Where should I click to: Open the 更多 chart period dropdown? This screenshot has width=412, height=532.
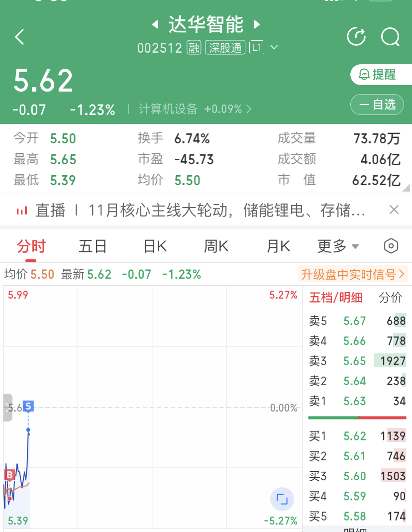(338, 246)
